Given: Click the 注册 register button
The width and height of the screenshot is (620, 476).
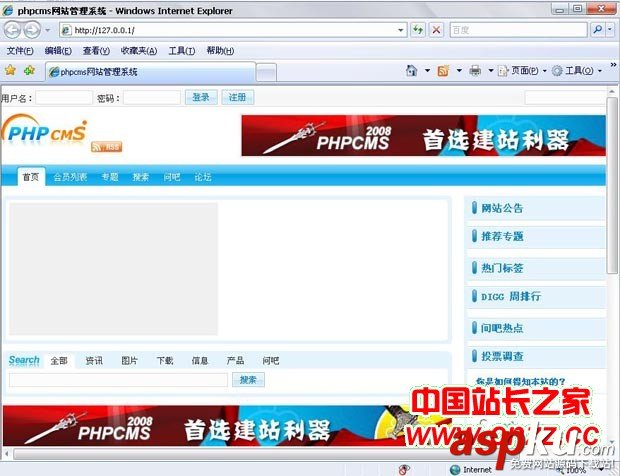Looking at the screenshot, I should (238, 97).
